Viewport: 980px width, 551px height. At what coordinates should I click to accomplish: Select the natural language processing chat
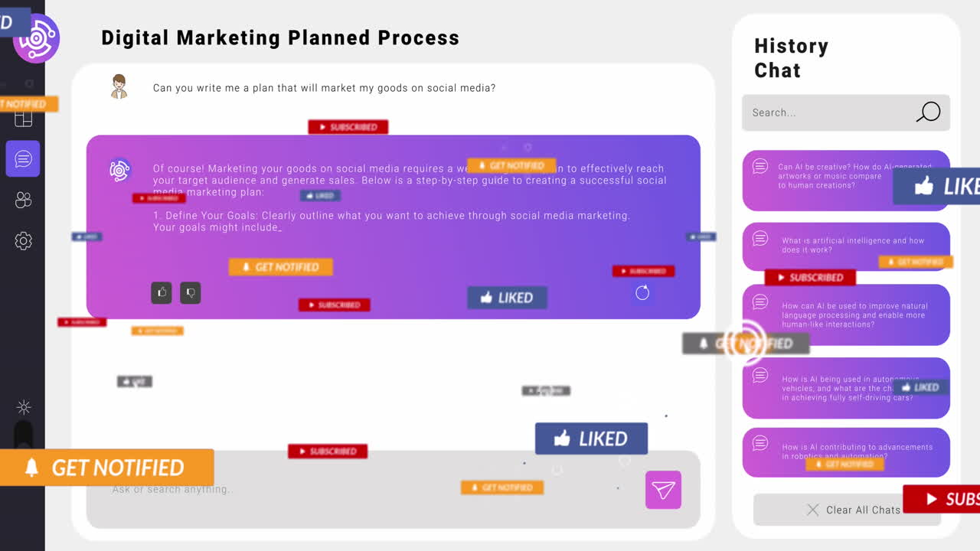pos(846,315)
